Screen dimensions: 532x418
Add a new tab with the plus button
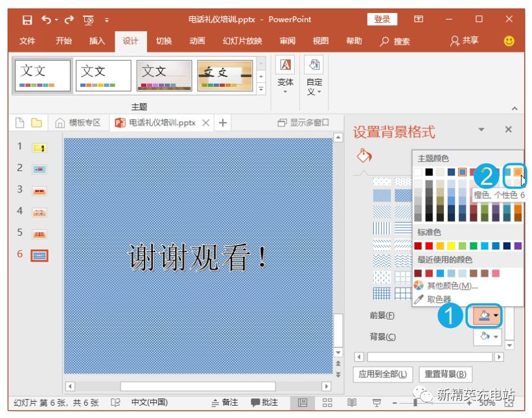(222, 123)
